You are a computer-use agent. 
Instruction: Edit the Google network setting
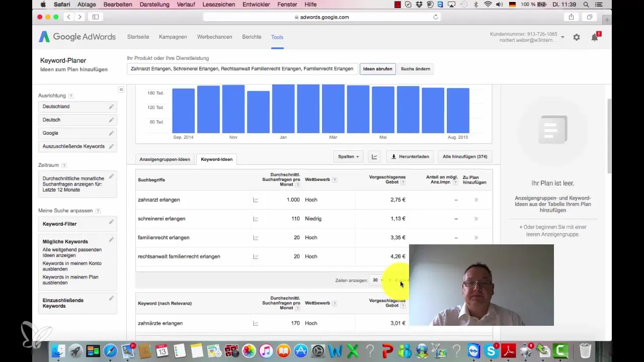(111, 133)
